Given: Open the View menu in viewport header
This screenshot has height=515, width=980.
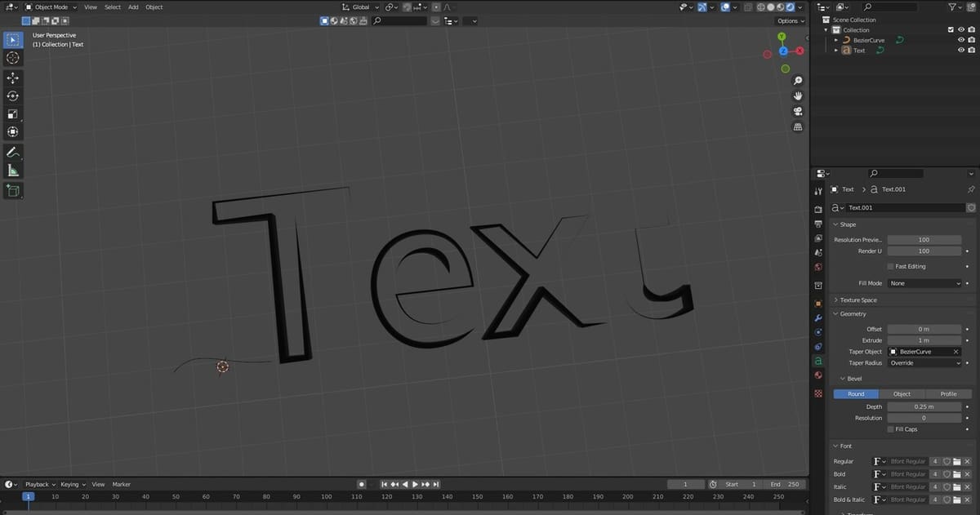Looking at the screenshot, I should point(91,7).
